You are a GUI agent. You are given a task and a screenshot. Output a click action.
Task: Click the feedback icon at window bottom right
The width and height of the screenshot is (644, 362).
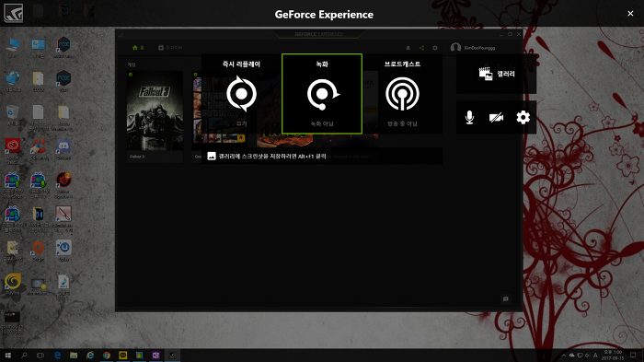pos(506,299)
